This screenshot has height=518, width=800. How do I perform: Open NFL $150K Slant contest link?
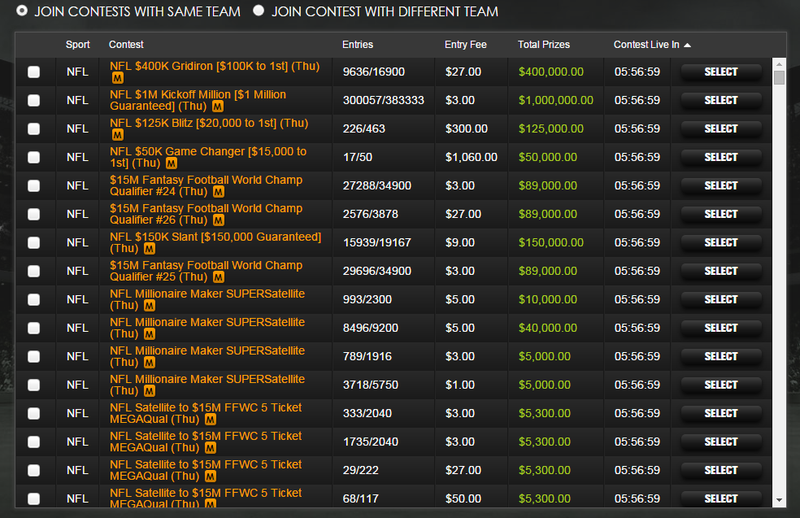pos(216,243)
